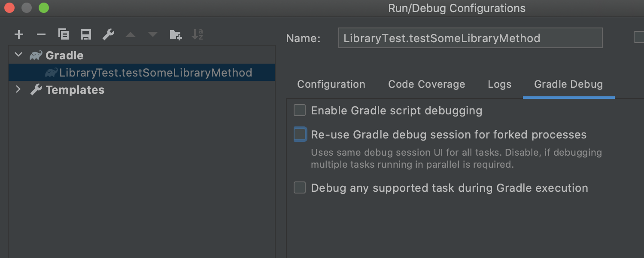The width and height of the screenshot is (644, 258).
Task: Add a new run configuration
Action: (x=19, y=34)
